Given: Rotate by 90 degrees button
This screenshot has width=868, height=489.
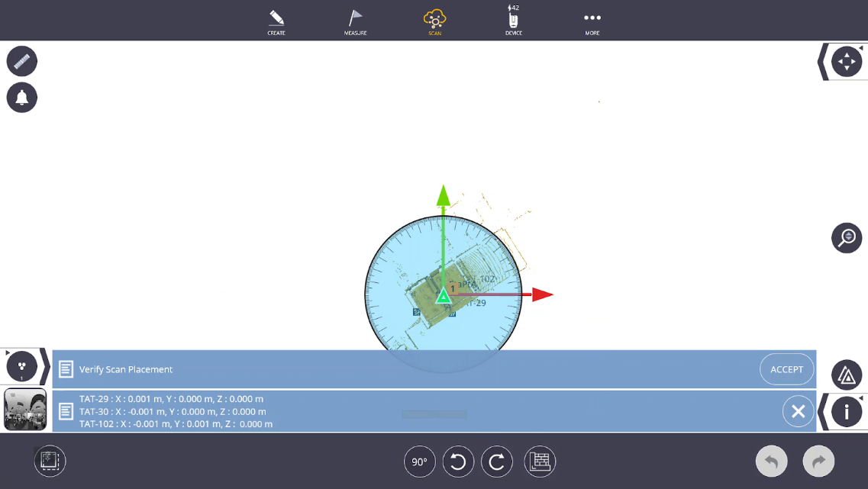Looking at the screenshot, I should 420,462.
